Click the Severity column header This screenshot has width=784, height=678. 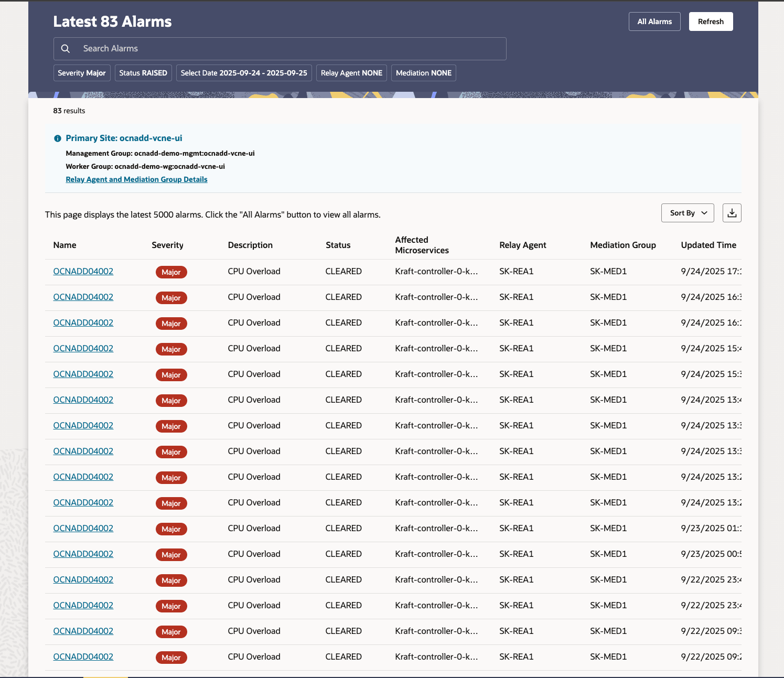coord(167,245)
